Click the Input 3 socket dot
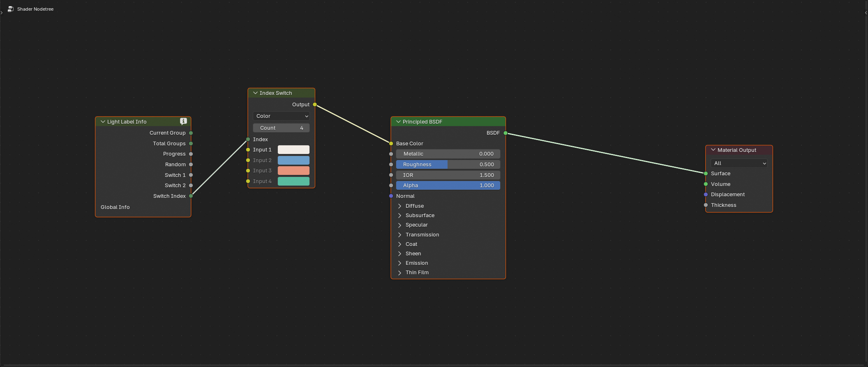Screen dimensions: 868x367 (x=248, y=171)
